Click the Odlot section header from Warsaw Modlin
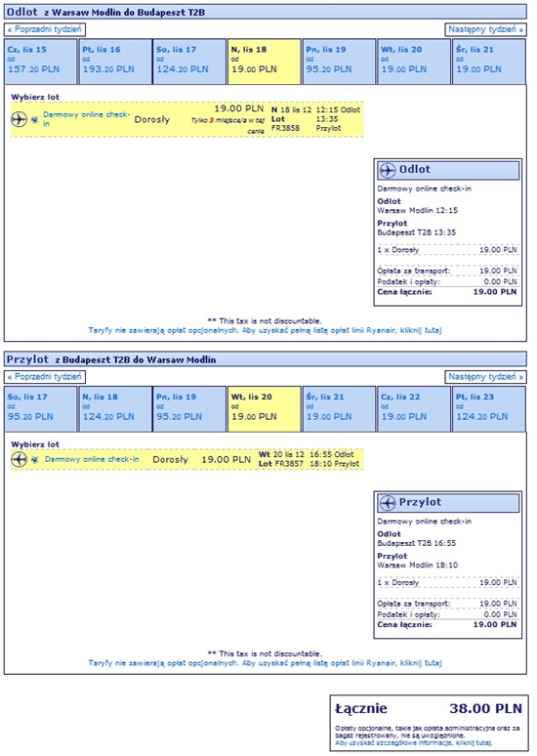 pos(266,12)
